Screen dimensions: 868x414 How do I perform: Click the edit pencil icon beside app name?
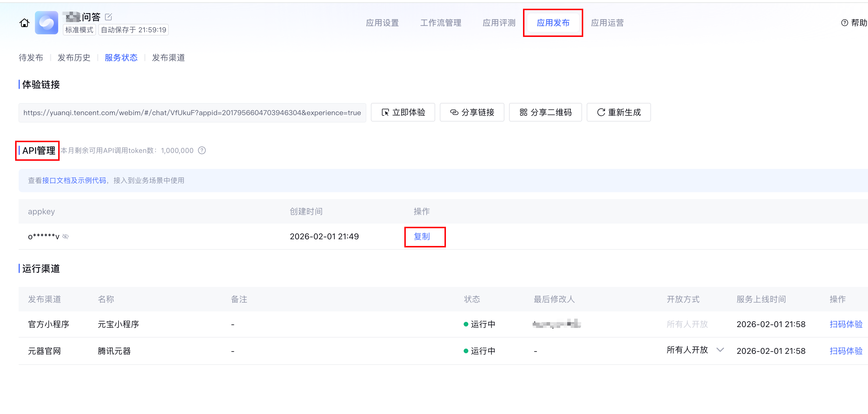tap(109, 17)
